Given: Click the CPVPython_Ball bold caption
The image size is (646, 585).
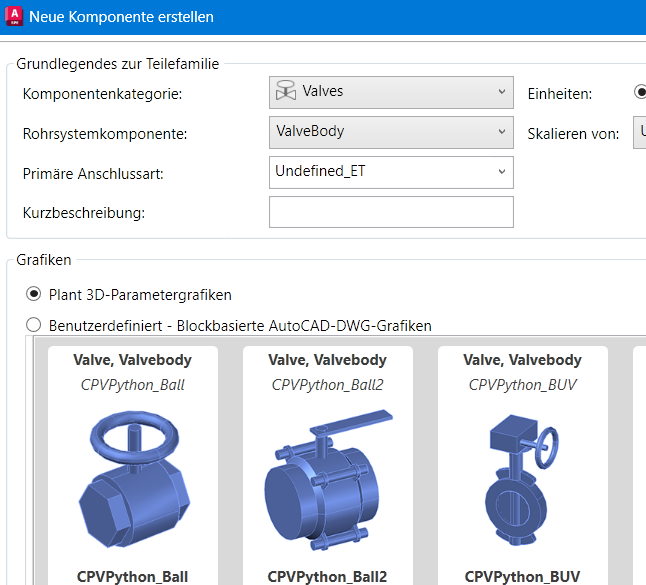Looking at the screenshot, I should pyautogui.click(x=132, y=576).
